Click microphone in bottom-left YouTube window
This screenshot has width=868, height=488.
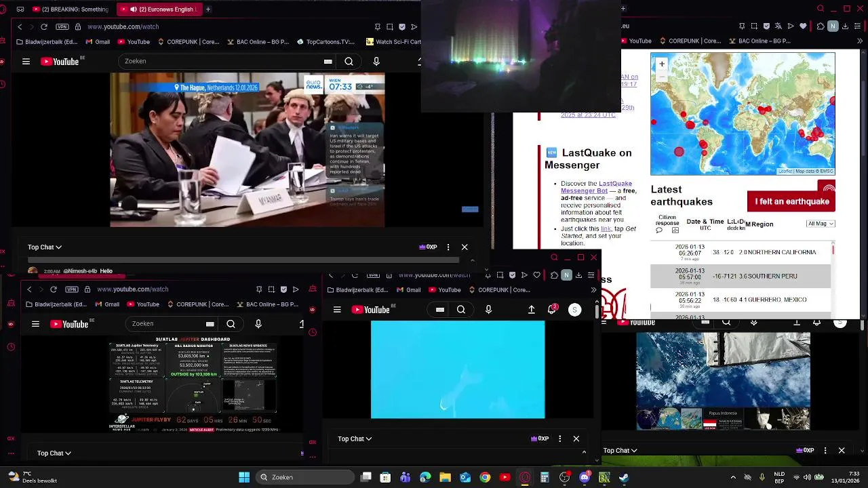click(x=258, y=324)
